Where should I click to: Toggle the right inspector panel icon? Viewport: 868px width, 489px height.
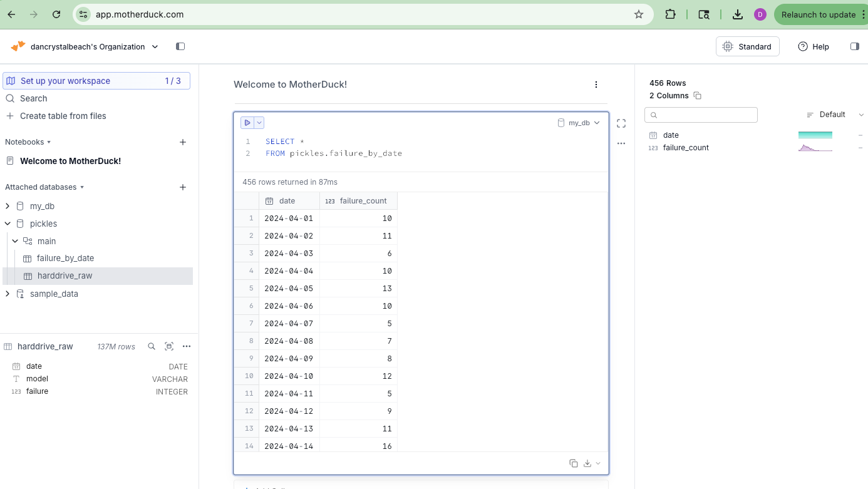tap(854, 46)
